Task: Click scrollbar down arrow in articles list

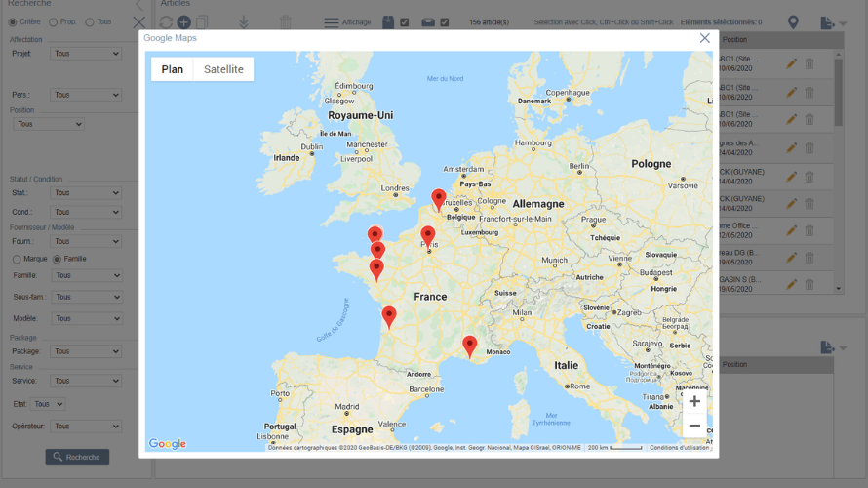Action: click(838, 289)
